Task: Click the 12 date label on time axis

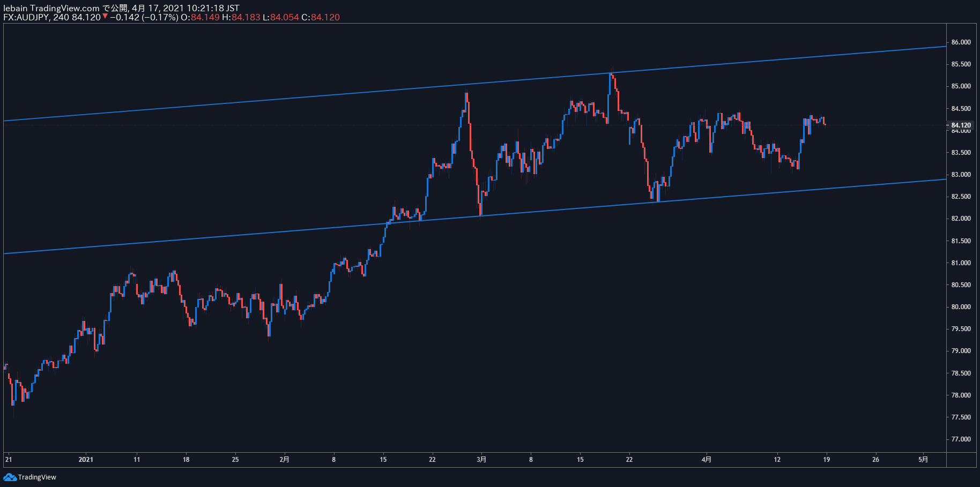Action: pos(777,459)
